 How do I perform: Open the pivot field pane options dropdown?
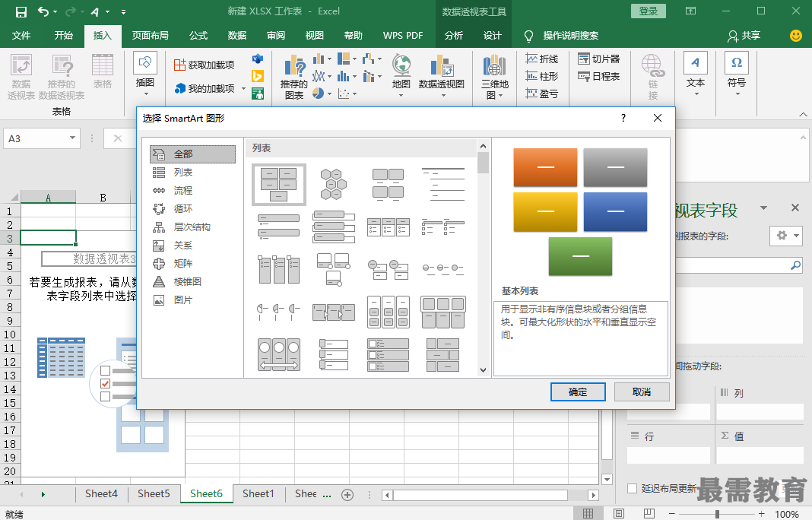click(763, 208)
